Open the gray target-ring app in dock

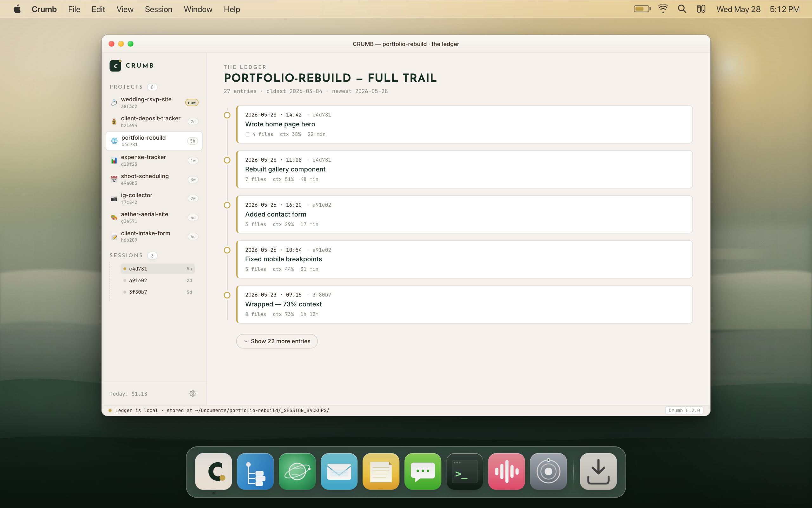pos(548,471)
